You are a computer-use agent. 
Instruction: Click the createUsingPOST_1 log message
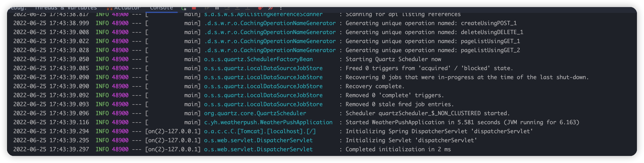(x=431, y=23)
